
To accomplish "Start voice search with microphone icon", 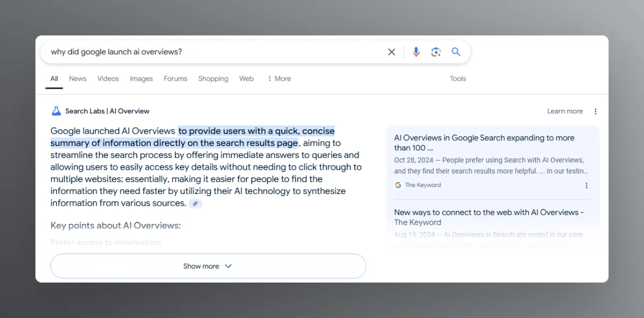I will click(416, 52).
